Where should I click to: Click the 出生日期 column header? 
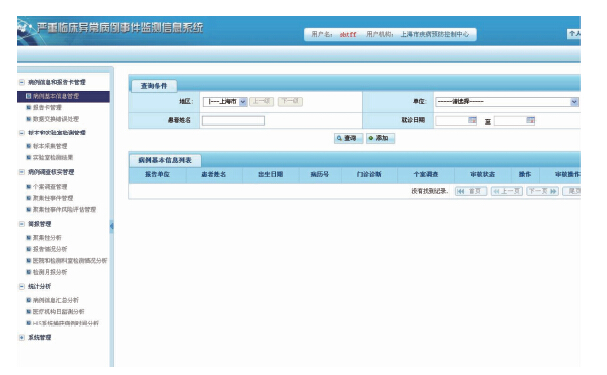271,175
